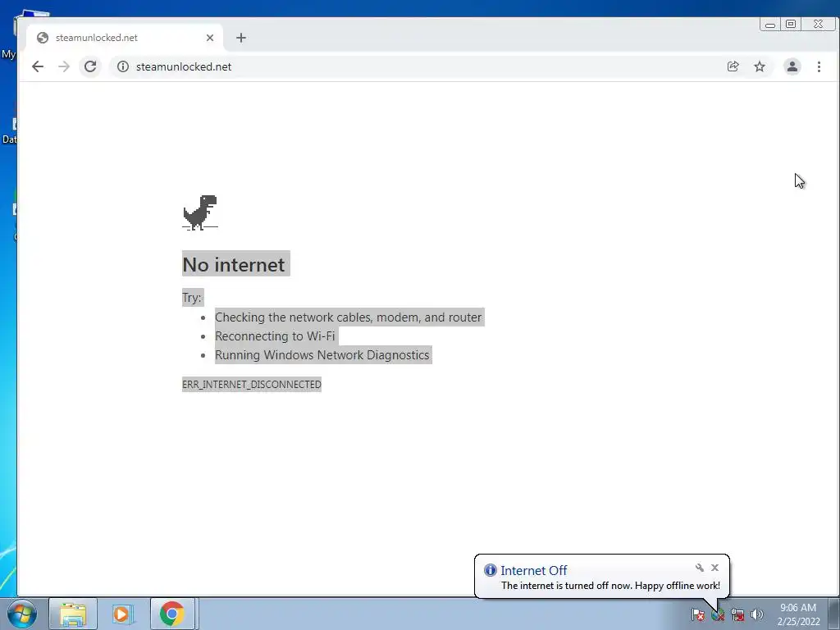840x630 pixels.
Task: Open the Windows Start menu
Action: coord(21,614)
